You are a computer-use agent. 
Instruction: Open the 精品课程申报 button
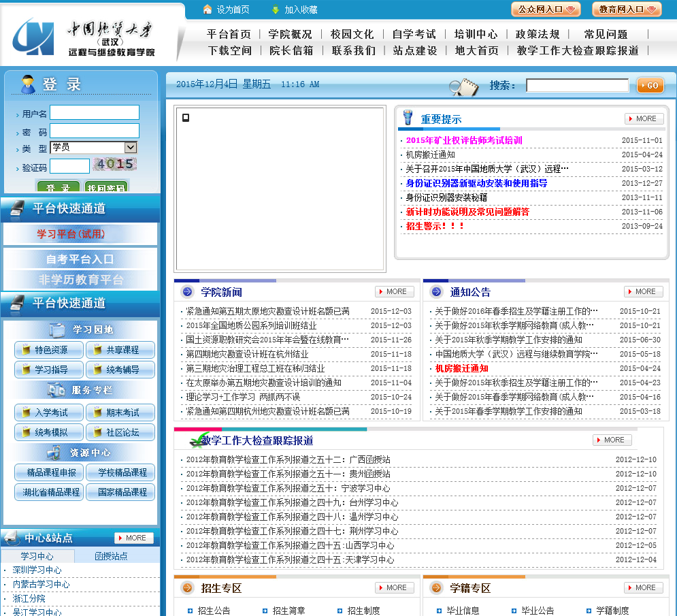[49, 472]
